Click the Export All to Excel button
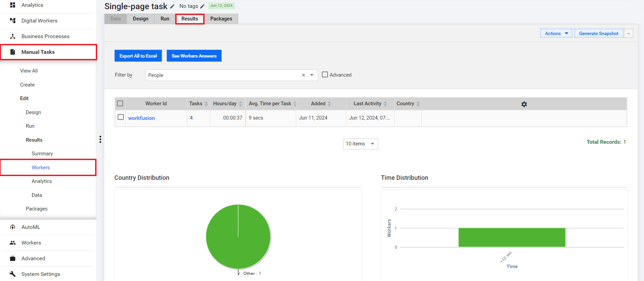Viewport: 644px width, 281px height. (x=138, y=56)
